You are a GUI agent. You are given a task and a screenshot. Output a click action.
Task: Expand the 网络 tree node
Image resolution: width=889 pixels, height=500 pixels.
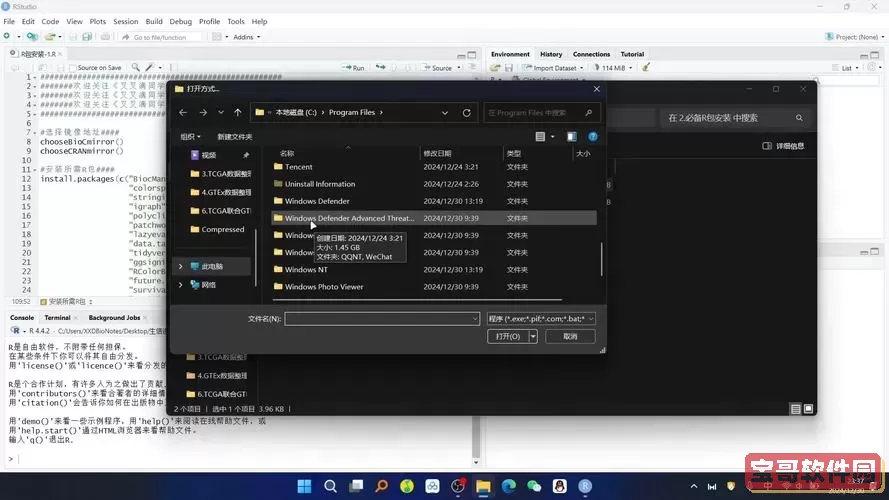coord(181,285)
